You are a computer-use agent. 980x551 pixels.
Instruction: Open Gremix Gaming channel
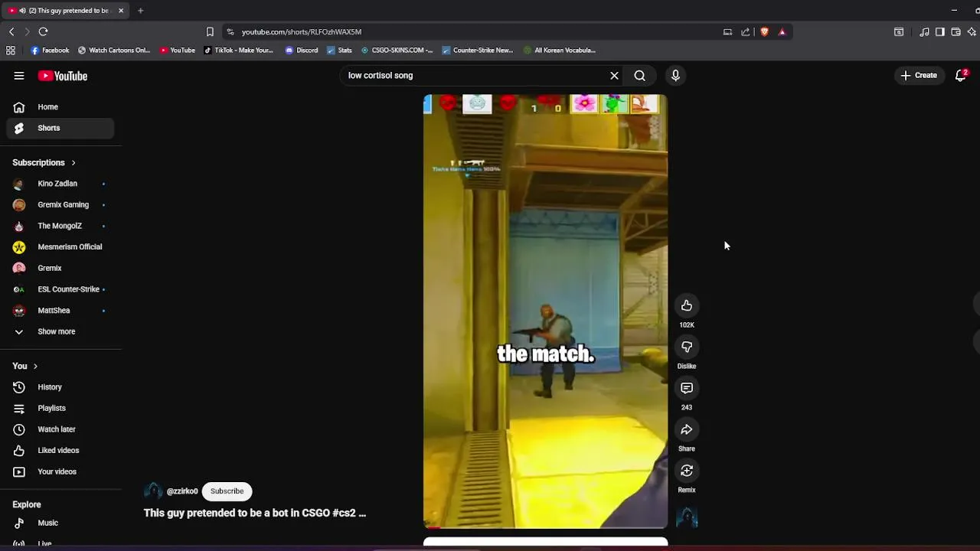click(60, 205)
